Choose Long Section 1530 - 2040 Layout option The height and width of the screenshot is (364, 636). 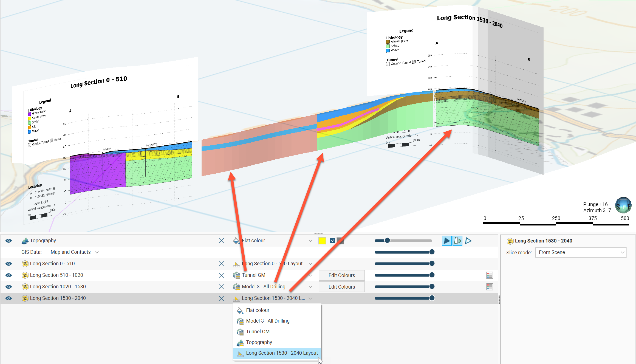click(x=282, y=353)
